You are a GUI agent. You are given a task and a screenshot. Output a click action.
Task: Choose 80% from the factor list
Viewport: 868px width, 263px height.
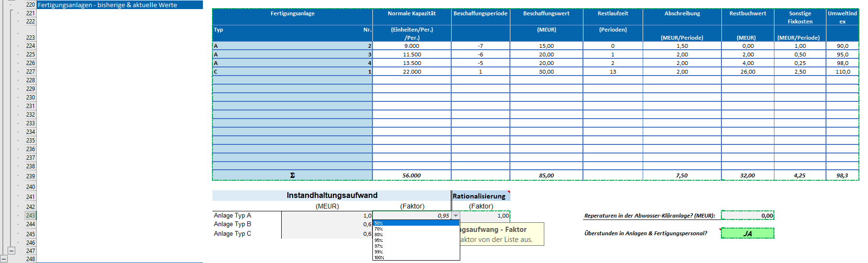tap(416, 235)
